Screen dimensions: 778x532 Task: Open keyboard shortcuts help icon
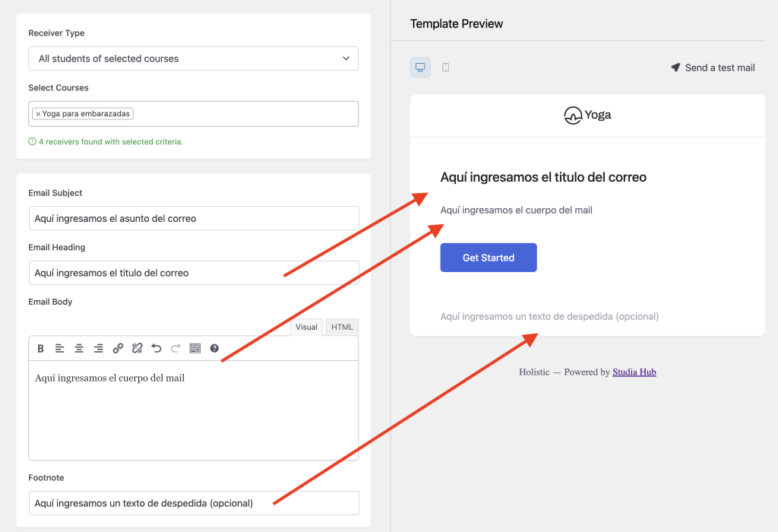[214, 348]
